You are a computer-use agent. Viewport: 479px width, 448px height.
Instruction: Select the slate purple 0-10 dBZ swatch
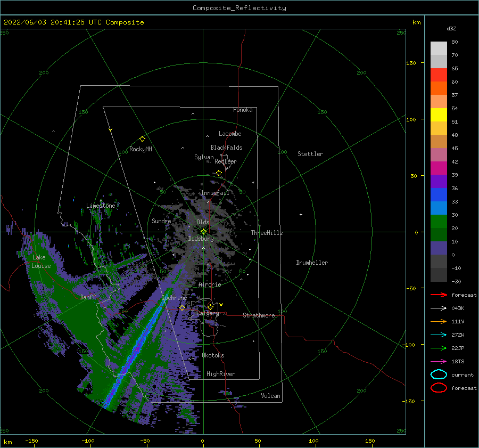pyautogui.click(x=439, y=248)
